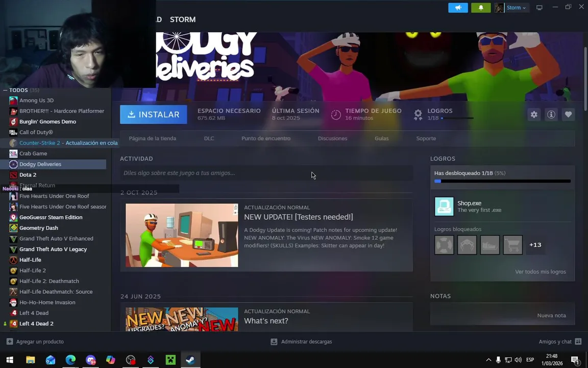Viewport: 588px width, 368px height.
Task: Click the +13 more locked achievements
Action: (x=535, y=245)
